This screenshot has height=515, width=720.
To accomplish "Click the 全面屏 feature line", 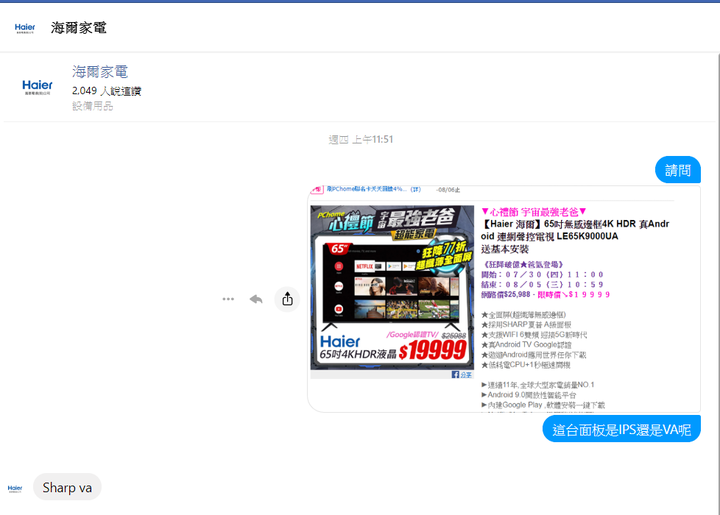I will 523,315.
